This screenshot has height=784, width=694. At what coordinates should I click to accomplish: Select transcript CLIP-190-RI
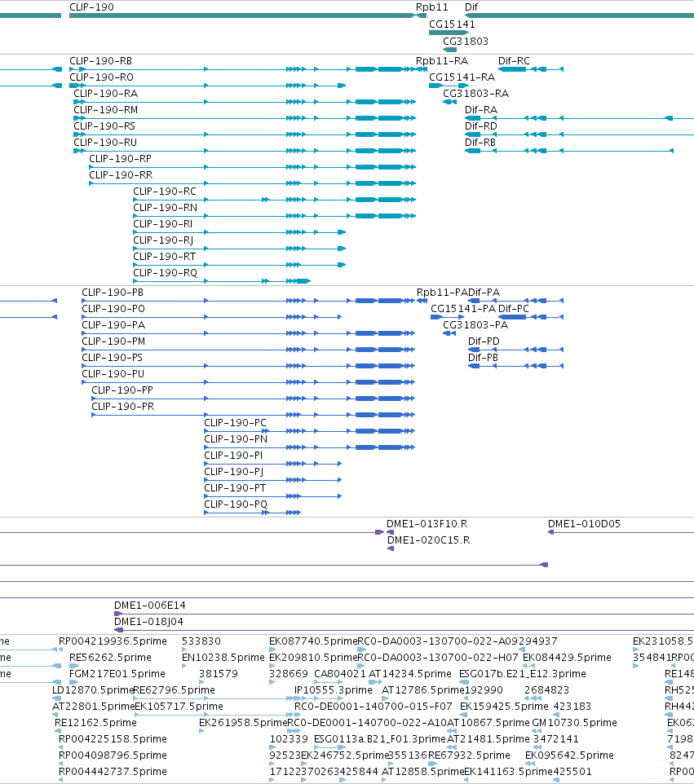coord(240,232)
